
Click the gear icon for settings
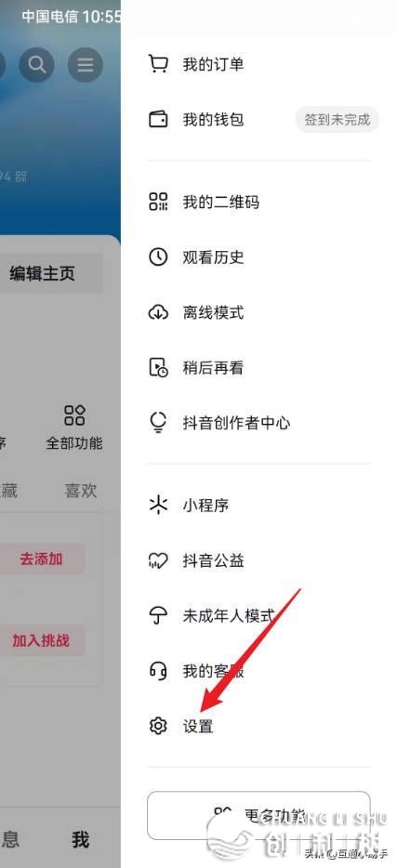[x=158, y=726]
